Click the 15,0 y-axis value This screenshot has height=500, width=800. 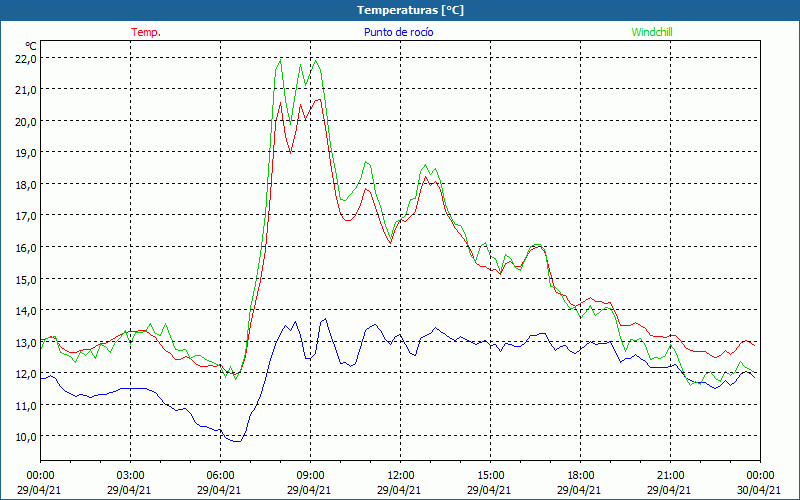tap(27, 280)
